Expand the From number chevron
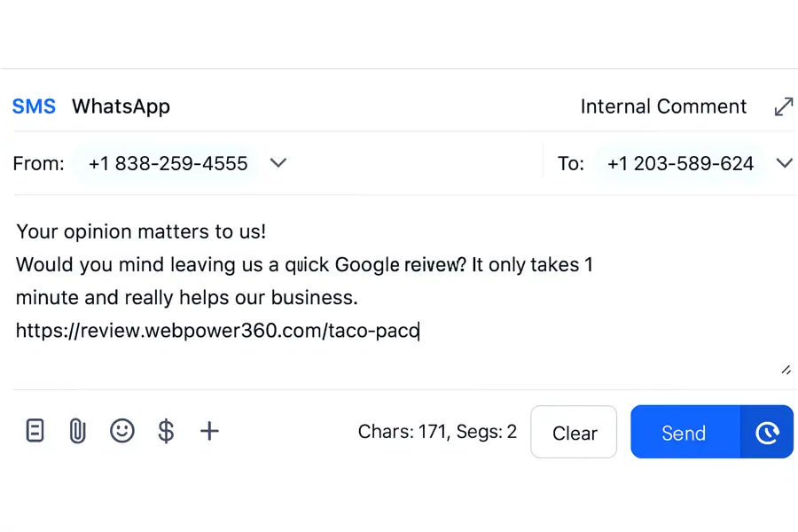Viewport: 798px width, 532px height. (x=278, y=163)
